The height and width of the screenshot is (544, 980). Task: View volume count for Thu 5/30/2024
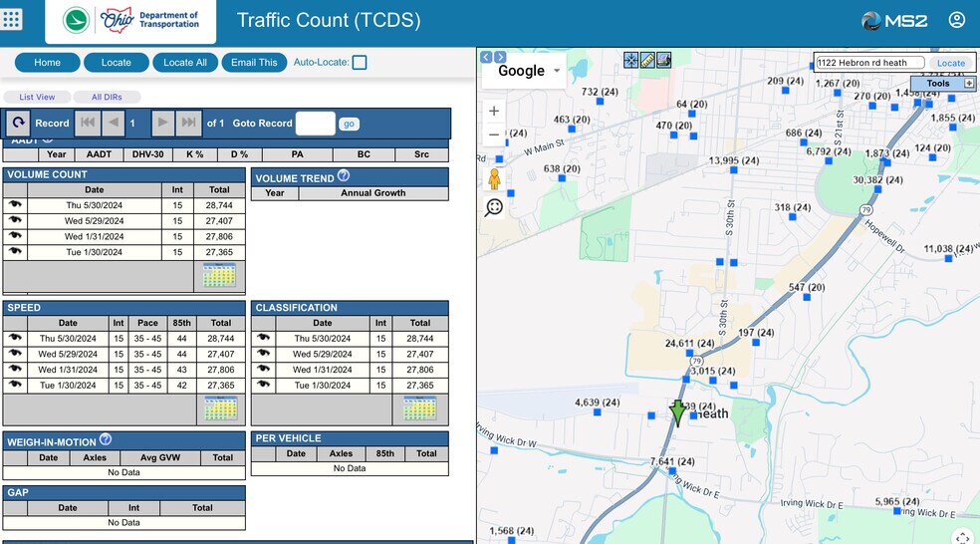point(15,204)
